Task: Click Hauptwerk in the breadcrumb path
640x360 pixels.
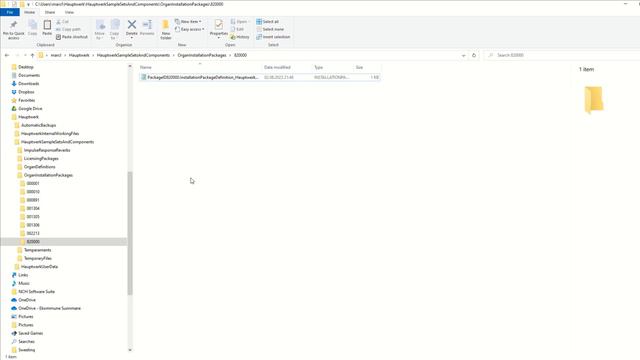Action: (x=79, y=55)
